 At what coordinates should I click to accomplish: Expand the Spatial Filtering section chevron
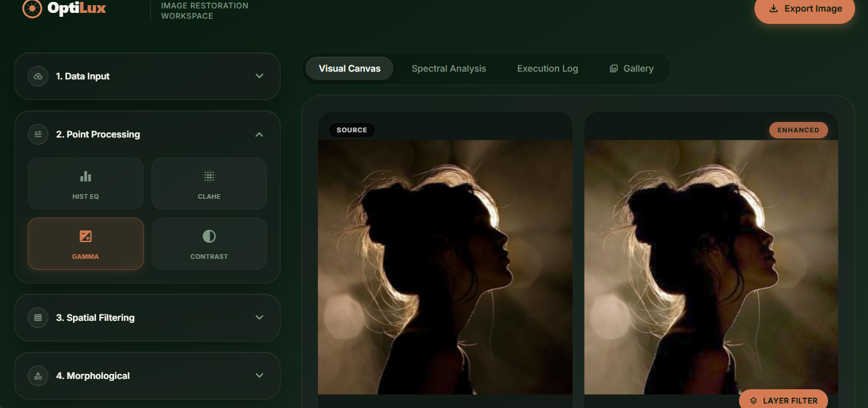click(x=259, y=318)
